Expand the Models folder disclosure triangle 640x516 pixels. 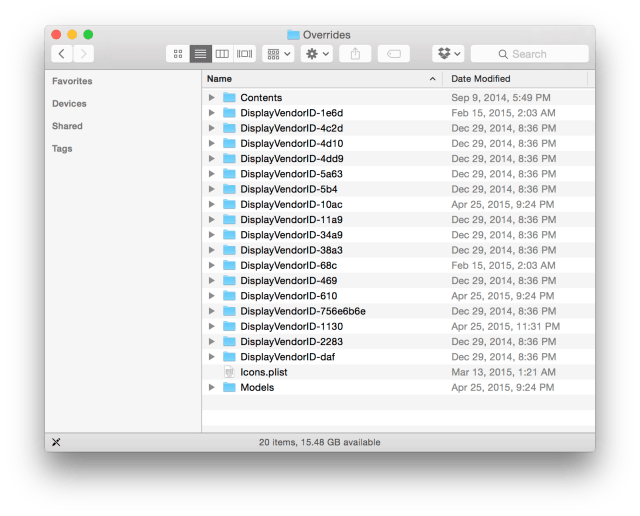tap(211, 387)
